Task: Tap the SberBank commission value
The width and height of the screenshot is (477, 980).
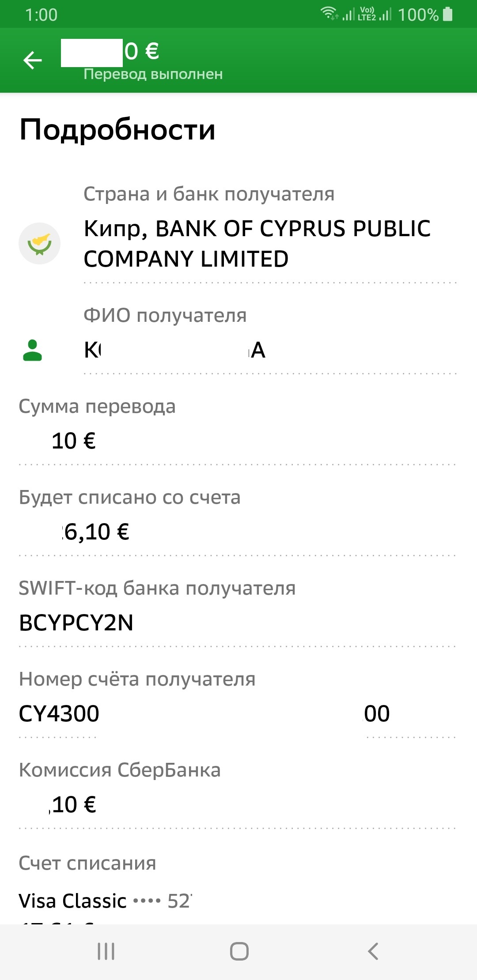Action: 74,805
